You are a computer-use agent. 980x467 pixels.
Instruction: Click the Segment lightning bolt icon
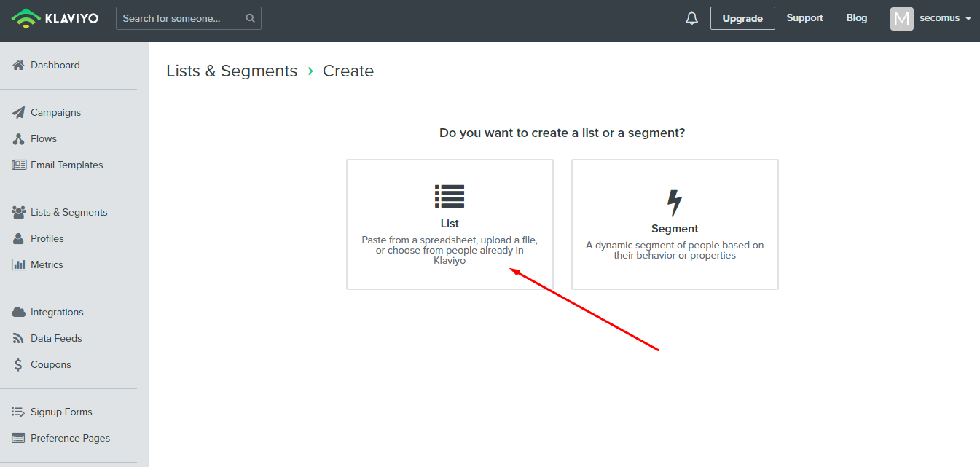pyautogui.click(x=675, y=203)
